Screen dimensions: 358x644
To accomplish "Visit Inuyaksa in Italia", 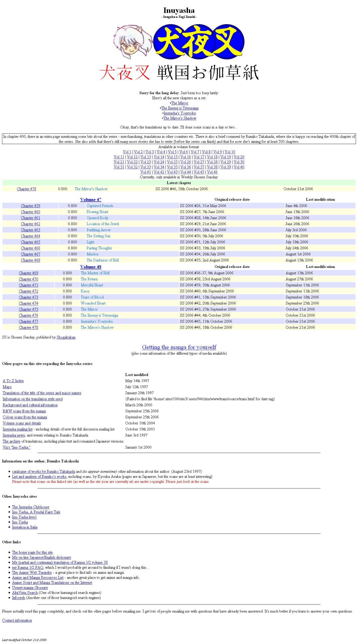I will [25, 527].
